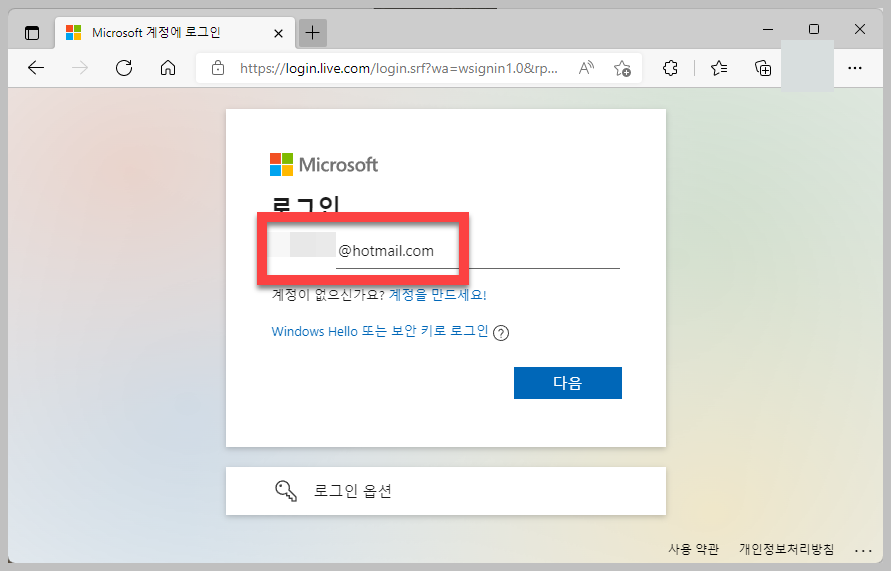Open a new tab with plus button
The width and height of the screenshot is (891, 571).
[x=313, y=33]
